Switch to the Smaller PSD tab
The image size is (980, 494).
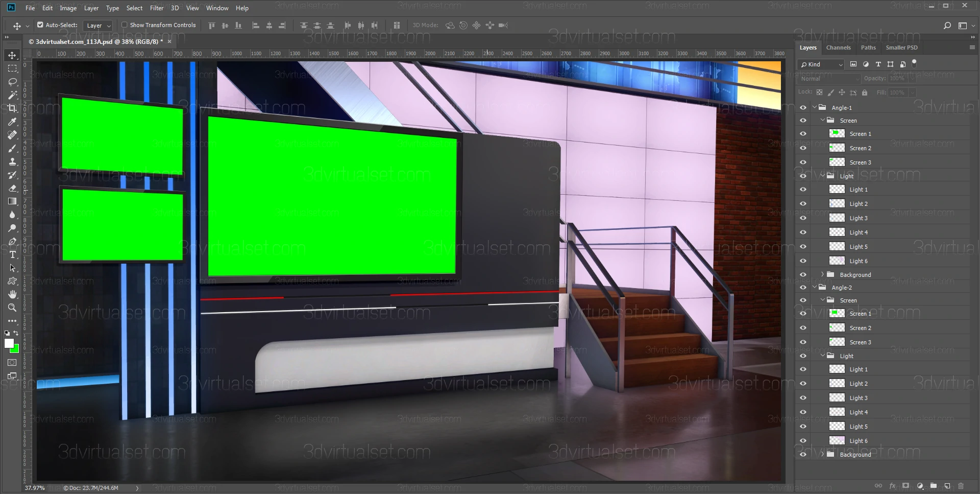pos(901,48)
